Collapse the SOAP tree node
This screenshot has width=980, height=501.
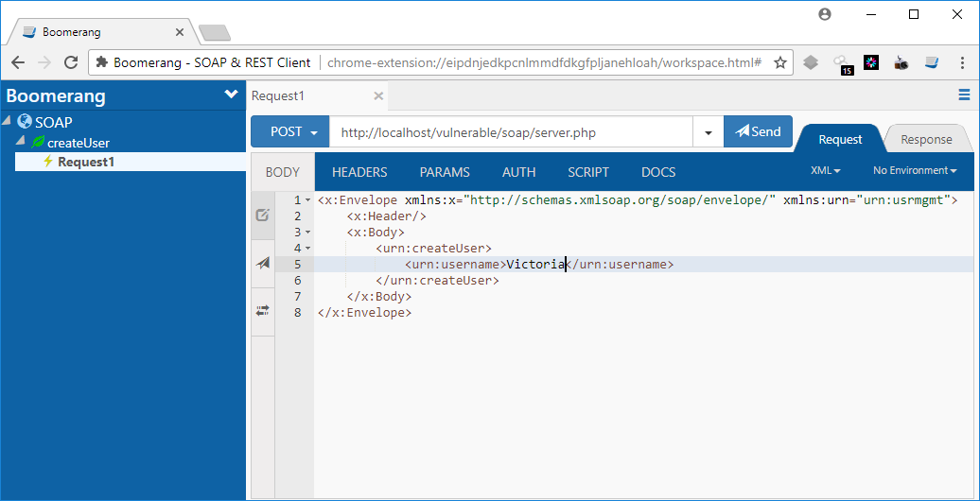[x=7, y=119]
